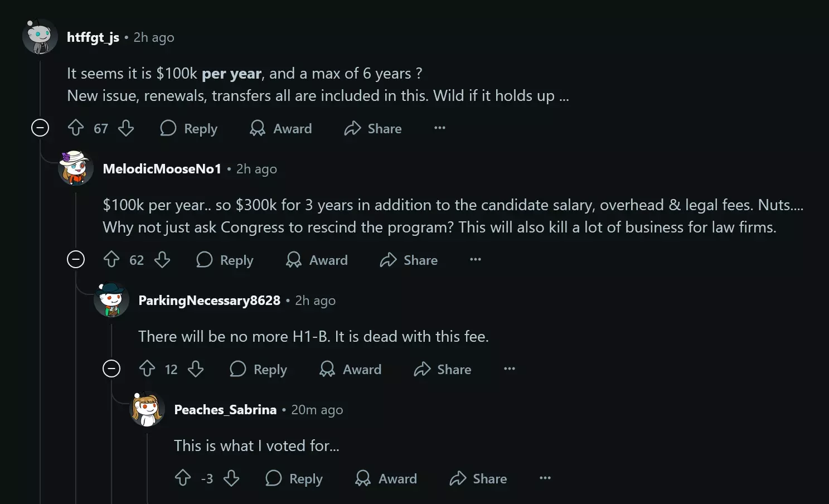Reply to ParkingNecessary8628's comment
This screenshot has width=829, height=504.
tap(259, 369)
